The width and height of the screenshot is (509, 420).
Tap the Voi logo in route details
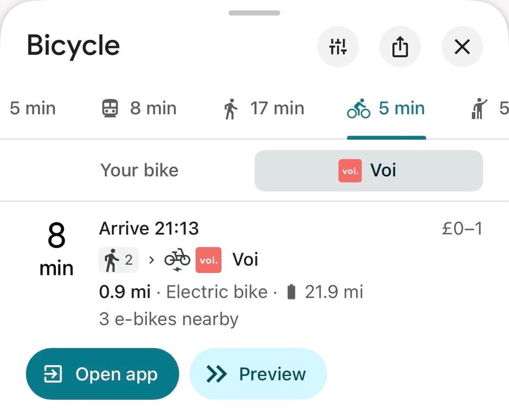point(208,260)
